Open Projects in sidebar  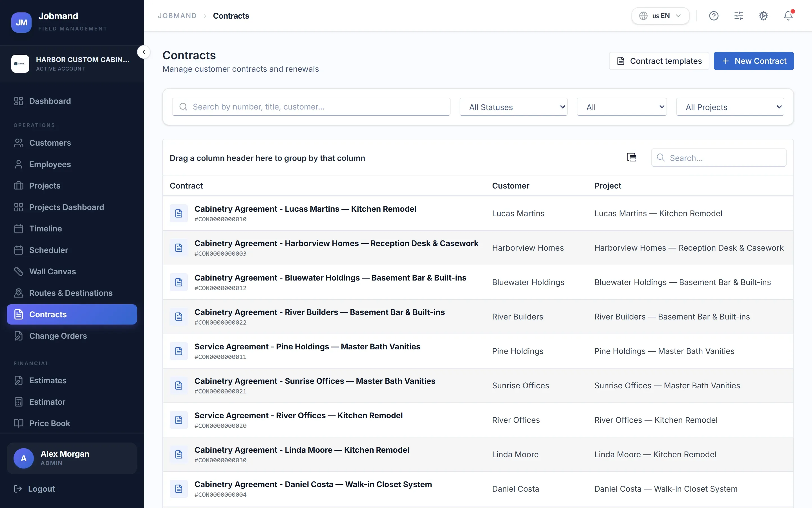point(72,186)
